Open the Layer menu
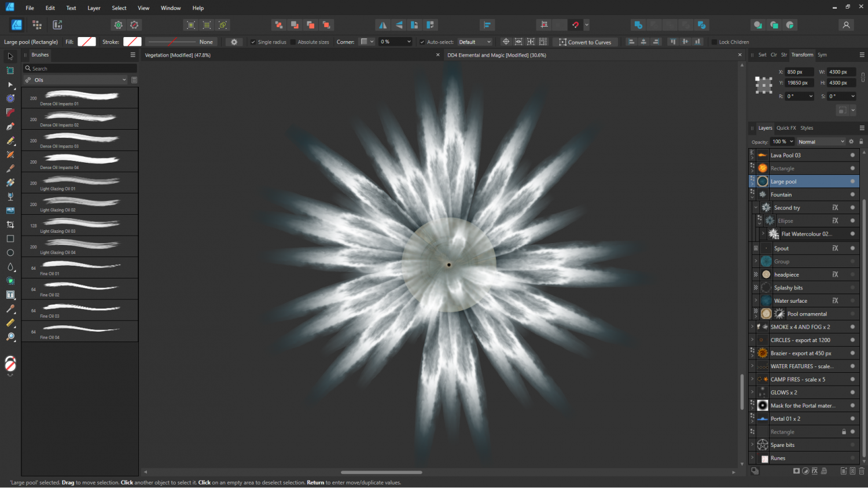The image size is (868, 488). 94,8
